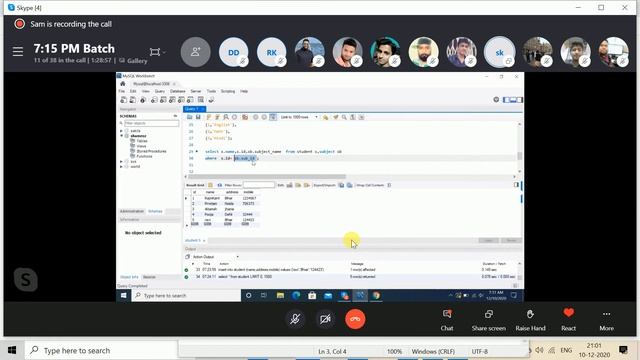The image size is (640, 360).
Task: Click Share screen in Skype
Action: click(x=489, y=320)
